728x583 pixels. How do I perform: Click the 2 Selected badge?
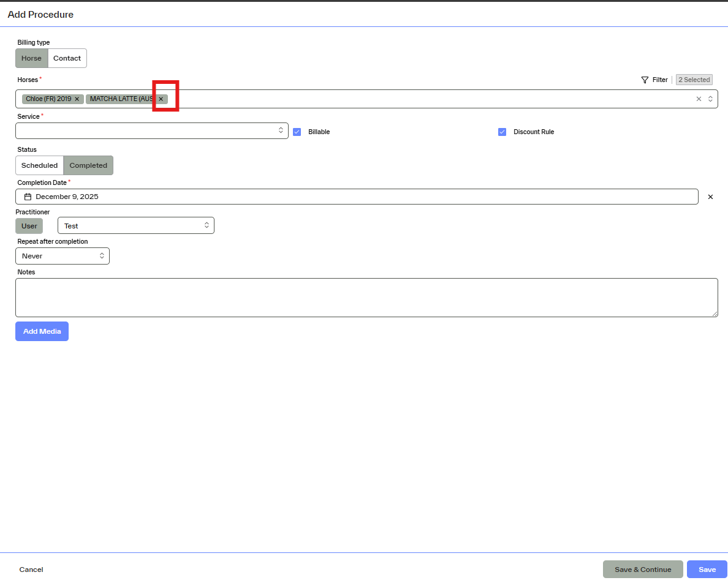click(694, 80)
